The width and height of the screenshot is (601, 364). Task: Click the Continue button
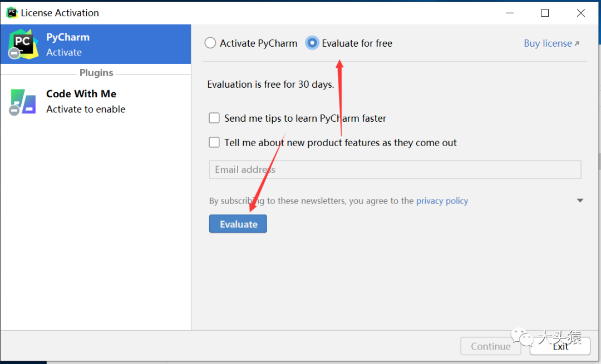click(491, 346)
